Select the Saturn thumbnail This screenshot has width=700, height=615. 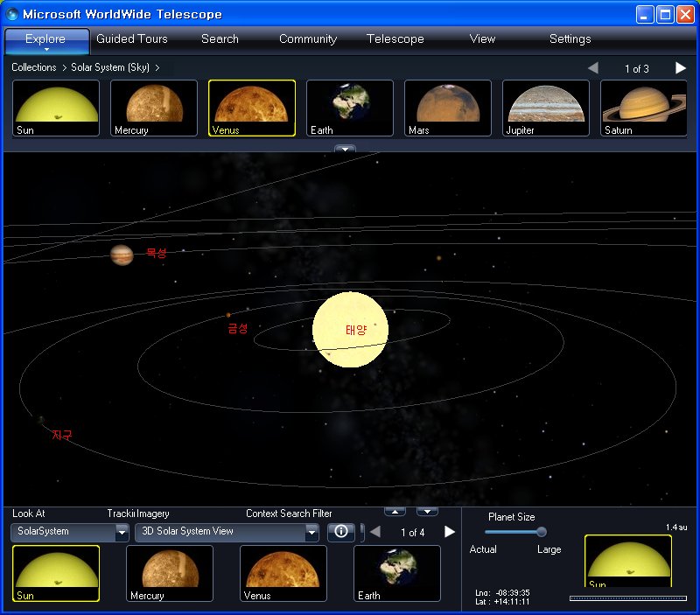(644, 108)
